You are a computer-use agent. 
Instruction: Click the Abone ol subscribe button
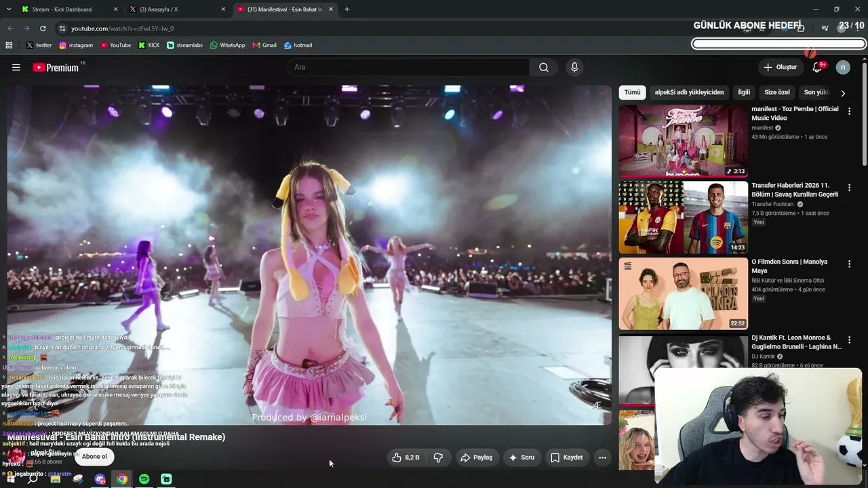pyautogui.click(x=94, y=457)
